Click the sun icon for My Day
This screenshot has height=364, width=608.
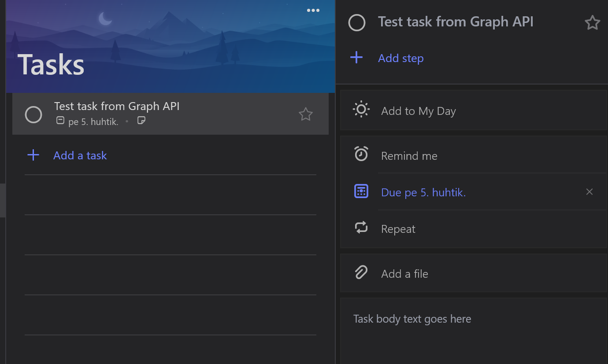click(361, 110)
